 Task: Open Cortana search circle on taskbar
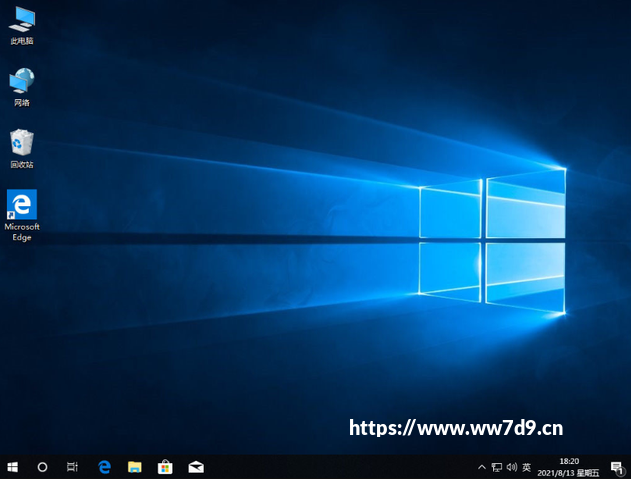click(42, 467)
